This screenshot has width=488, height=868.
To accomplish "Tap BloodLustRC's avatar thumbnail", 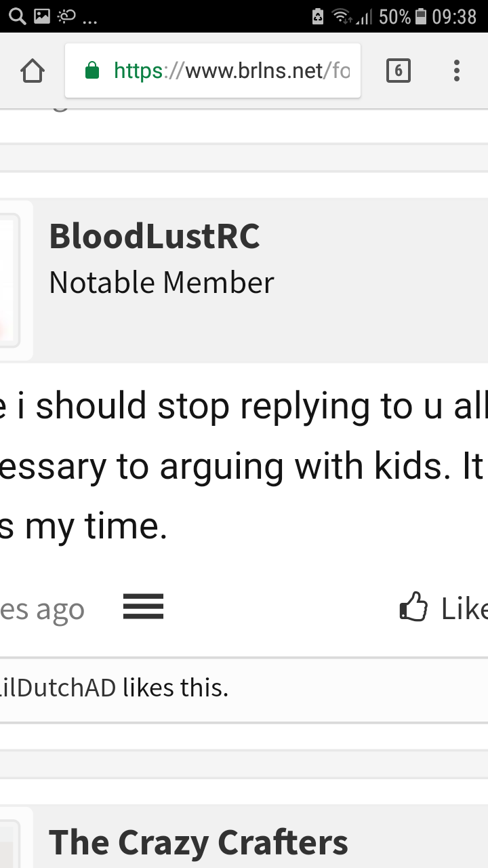I will click(x=10, y=280).
